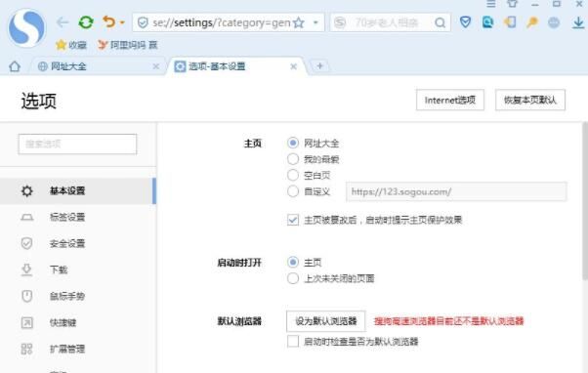The width and height of the screenshot is (588, 373).
Task: Open 安全设置 in sidebar
Action: 78,244
